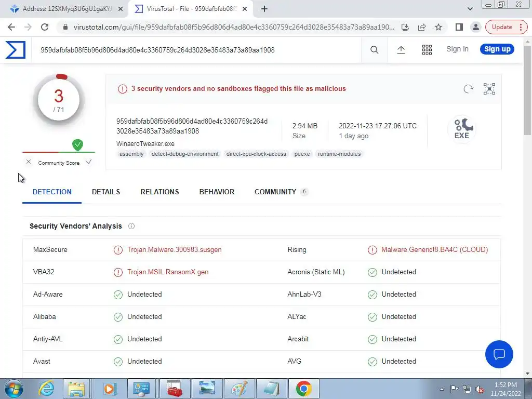
Task: Click the Sign up button
Action: (497, 49)
